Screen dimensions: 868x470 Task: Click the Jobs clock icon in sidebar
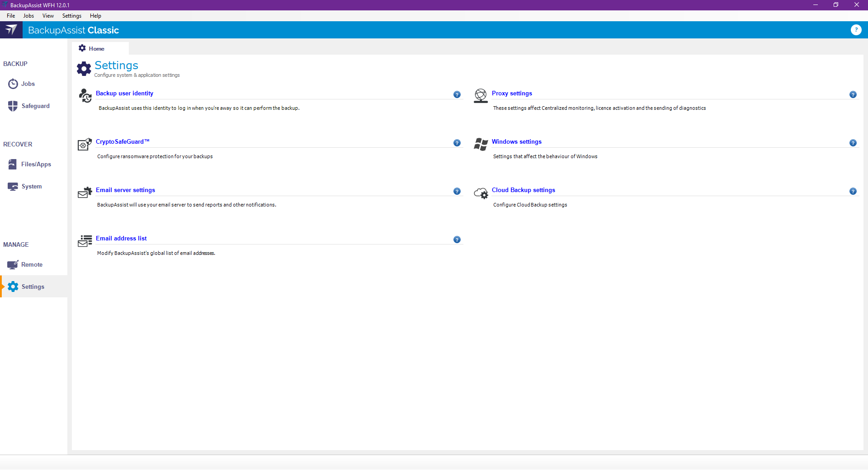13,84
